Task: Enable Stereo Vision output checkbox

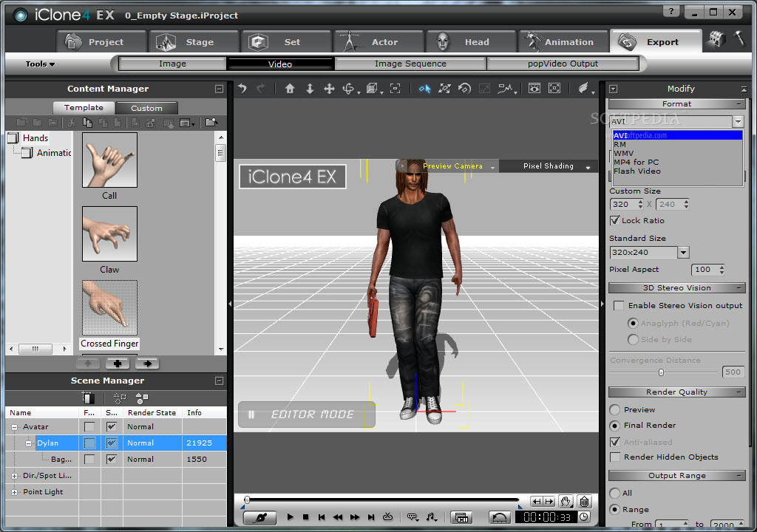Action: pos(618,306)
